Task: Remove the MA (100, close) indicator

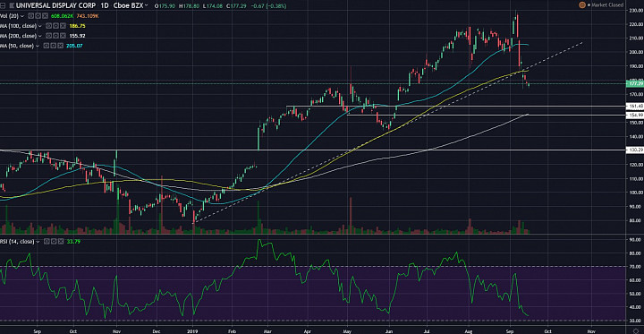Action: pyautogui.click(x=63, y=26)
